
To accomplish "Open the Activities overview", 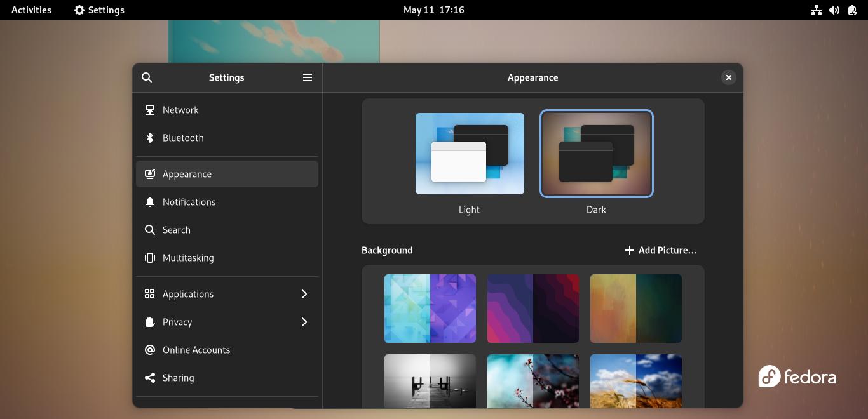I will tap(31, 10).
